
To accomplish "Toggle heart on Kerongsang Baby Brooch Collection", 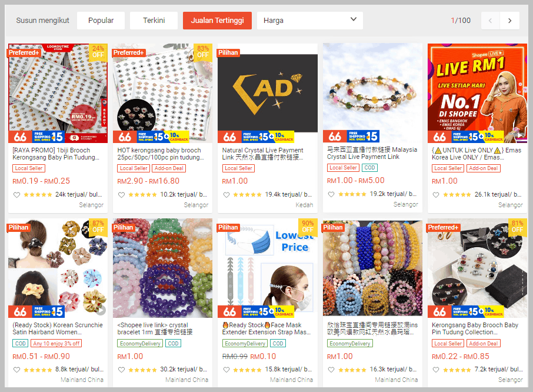I will pyautogui.click(x=435, y=370).
